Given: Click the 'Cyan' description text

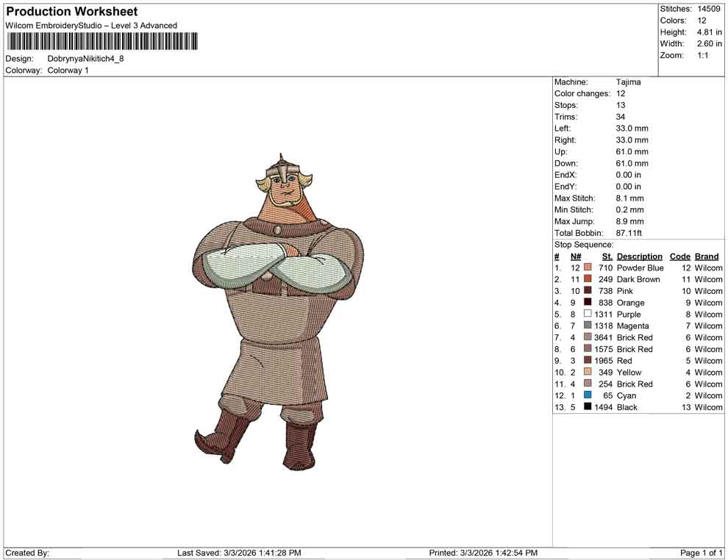Looking at the screenshot, I should coord(627,396).
